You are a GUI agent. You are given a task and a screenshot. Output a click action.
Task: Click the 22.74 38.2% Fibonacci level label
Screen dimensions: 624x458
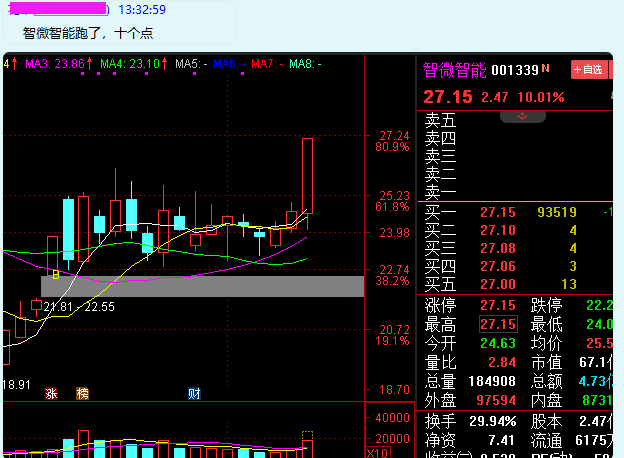[x=392, y=275]
